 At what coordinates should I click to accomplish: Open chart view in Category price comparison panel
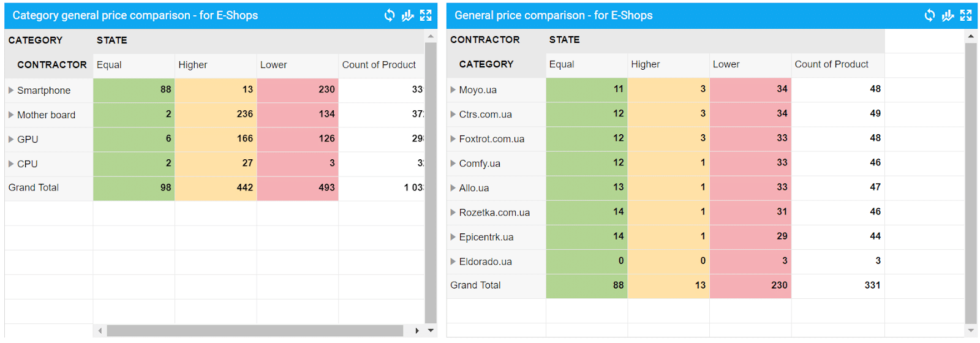point(407,15)
